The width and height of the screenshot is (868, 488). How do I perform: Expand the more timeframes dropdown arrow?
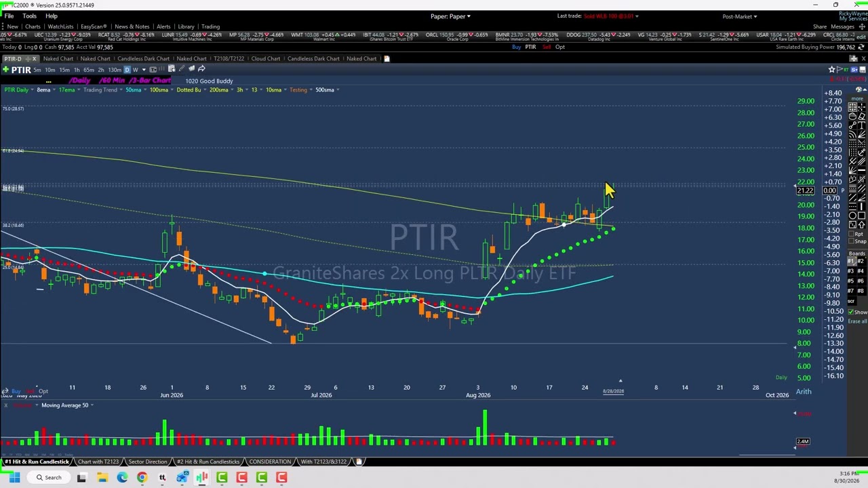(x=144, y=70)
